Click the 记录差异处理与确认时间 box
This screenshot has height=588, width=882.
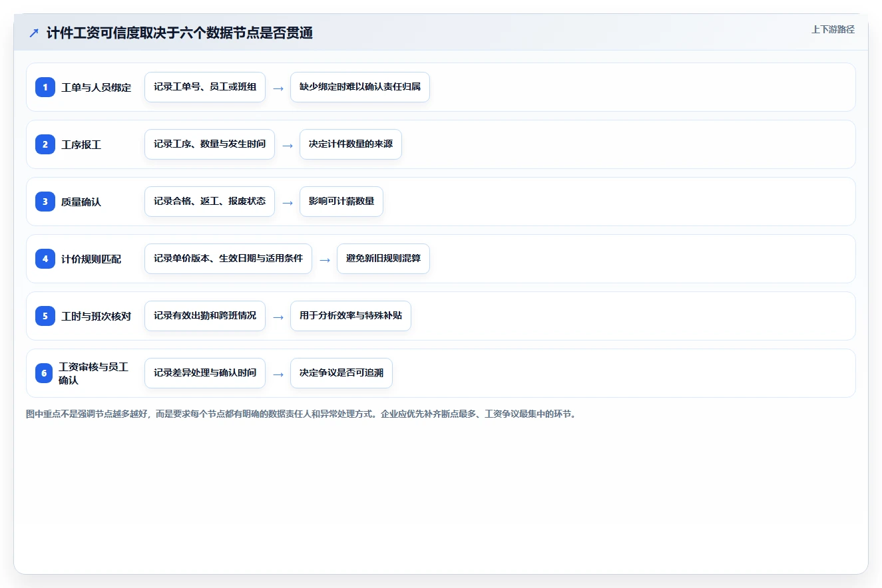tap(205, 373)
